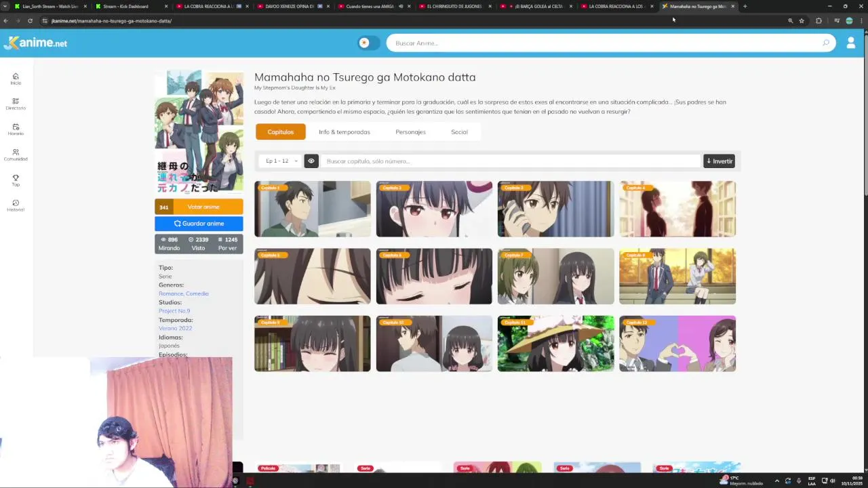
Task: Switch to the Capítulos tab
Action: 281,131
